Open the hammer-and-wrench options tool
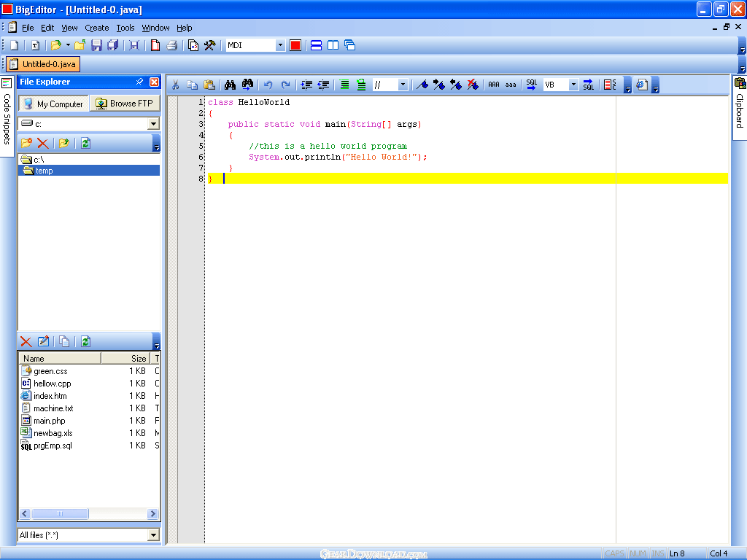 point(209,45)
